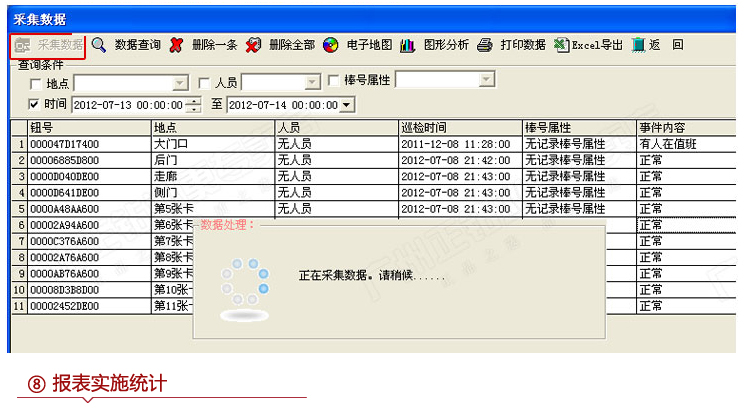Select cell 00006885D800
The image size is (750, 409).
click(89, 160)
